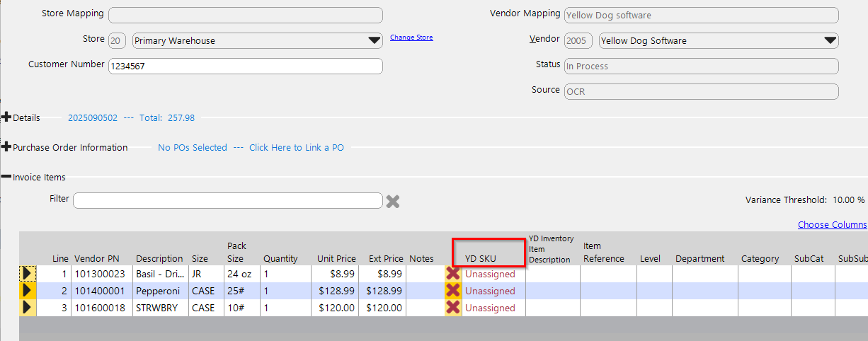Click the Change Store link

pos(411,37)
